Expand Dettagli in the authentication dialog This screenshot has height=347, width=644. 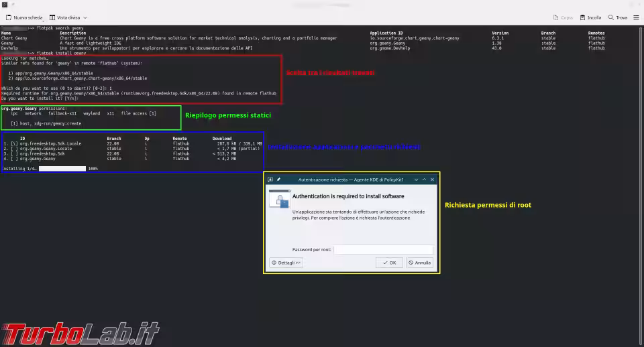tap(286, 263)
